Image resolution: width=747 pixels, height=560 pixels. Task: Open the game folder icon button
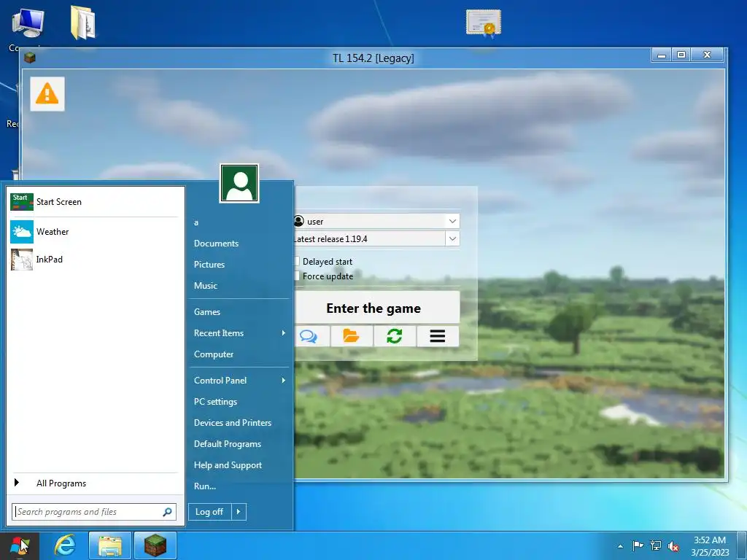pos(352,336)
